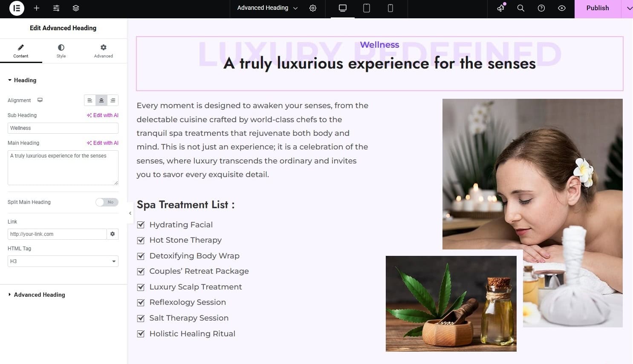633x364 pixels.
Task: Align heading right
Action: [x=113, y=100]
